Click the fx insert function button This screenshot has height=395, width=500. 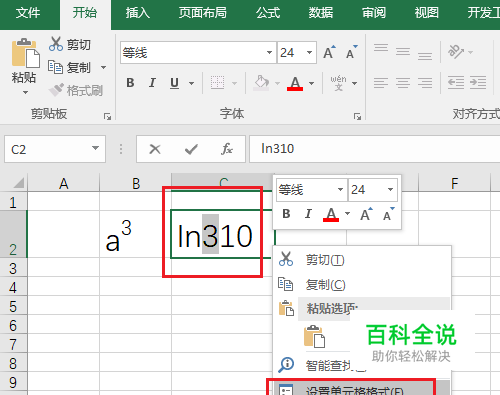(227, 149)
